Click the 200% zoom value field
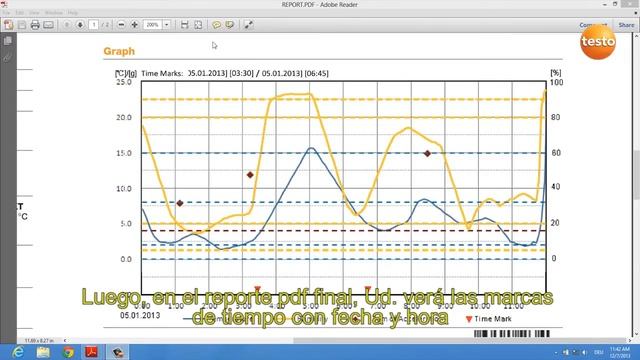The image size is (640, 360). coord(153,25)
